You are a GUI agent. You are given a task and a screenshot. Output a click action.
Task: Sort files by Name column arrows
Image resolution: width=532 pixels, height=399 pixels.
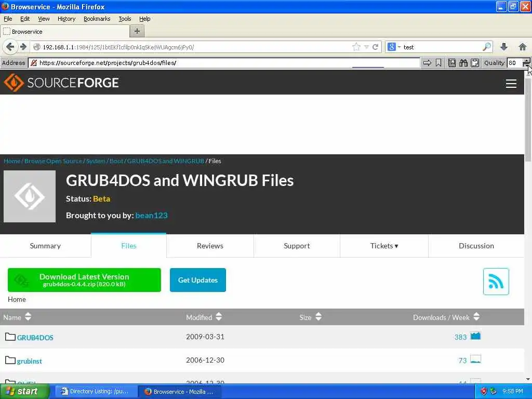[x=28, y=317]
